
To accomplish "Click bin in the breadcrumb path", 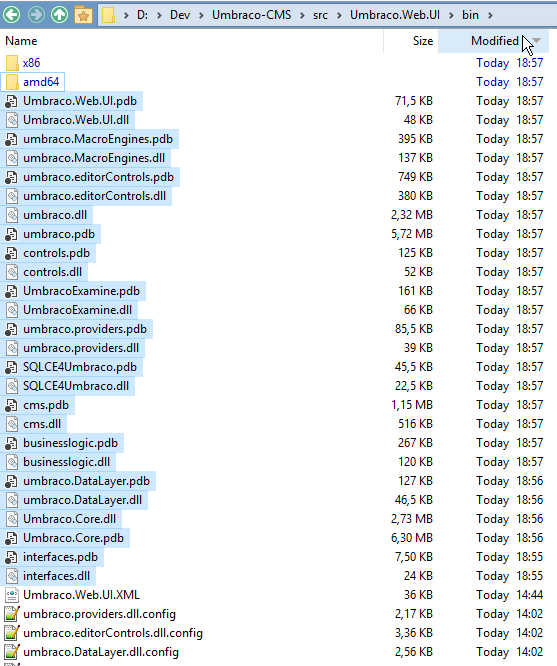I will pyautogui.click(x=470, y=15).
